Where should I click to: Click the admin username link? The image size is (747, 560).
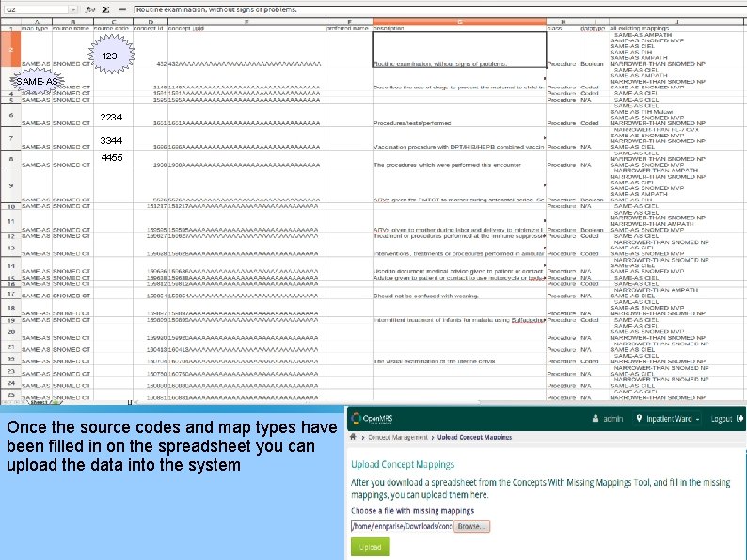pyautogui.click(x=612, y=419)
